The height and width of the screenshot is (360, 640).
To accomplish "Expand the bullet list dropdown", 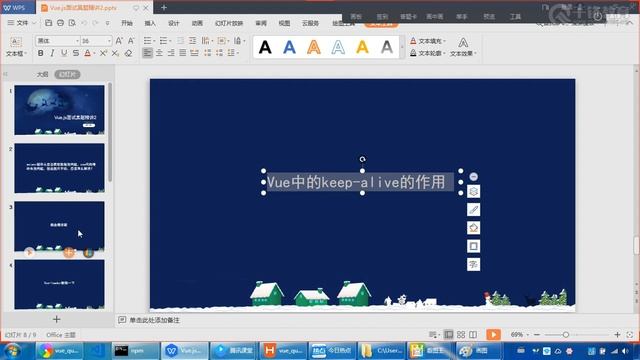I will (x=154, y=41).
